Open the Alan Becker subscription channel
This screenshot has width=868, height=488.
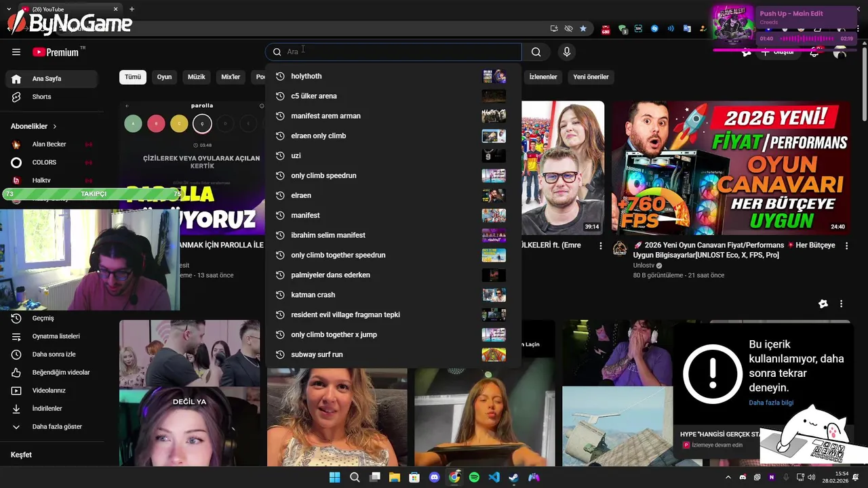point(52,144)
